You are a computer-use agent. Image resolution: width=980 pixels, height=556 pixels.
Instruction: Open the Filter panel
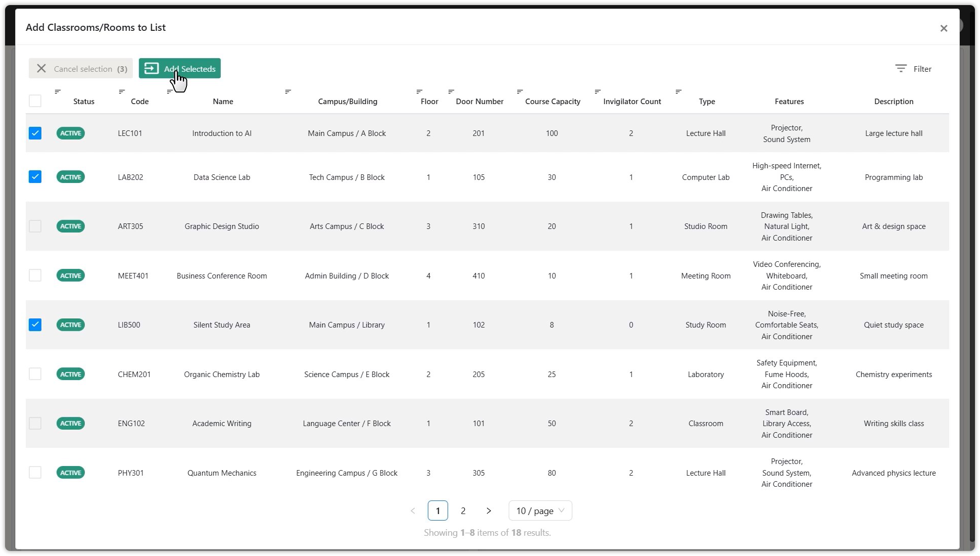(x=913, y=69)
